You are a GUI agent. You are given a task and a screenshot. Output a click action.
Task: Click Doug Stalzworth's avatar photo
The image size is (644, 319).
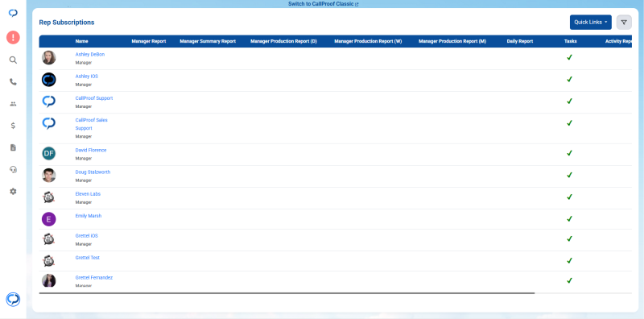(x=49, y=176)
